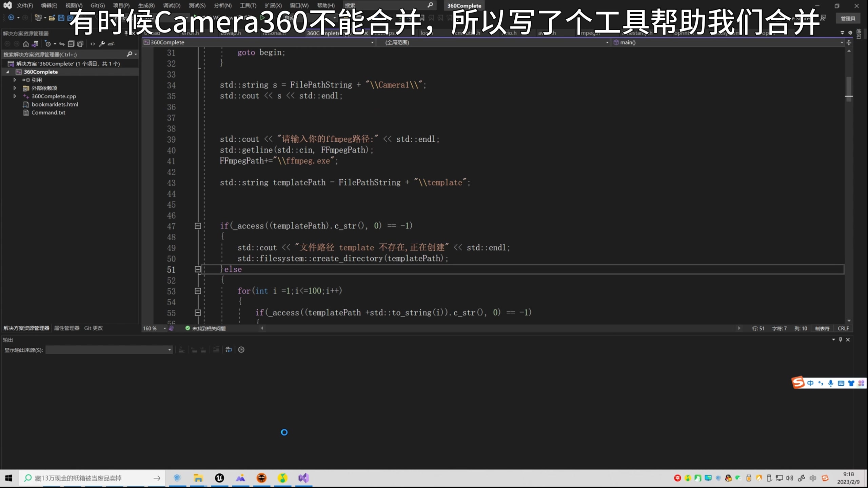Open the 视图(V) menu
868x488 pixels.
click(74, 5)
